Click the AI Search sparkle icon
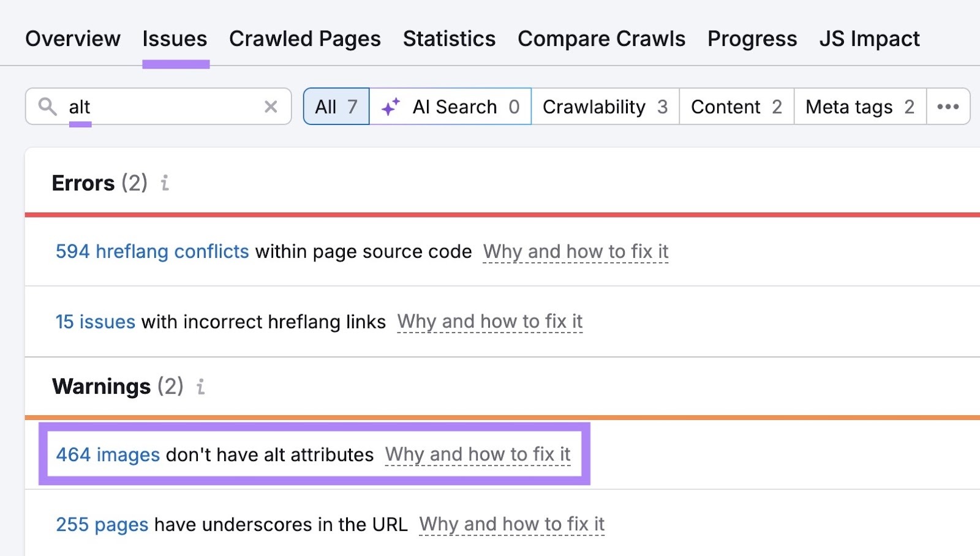Viewport: 980px width, 556px height. (x=392, y=106)
